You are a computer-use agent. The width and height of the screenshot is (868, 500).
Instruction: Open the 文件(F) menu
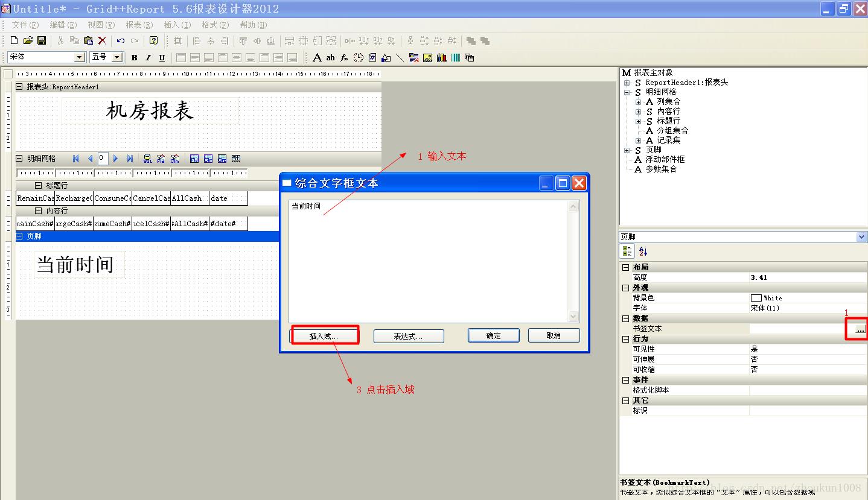(25, 25)
